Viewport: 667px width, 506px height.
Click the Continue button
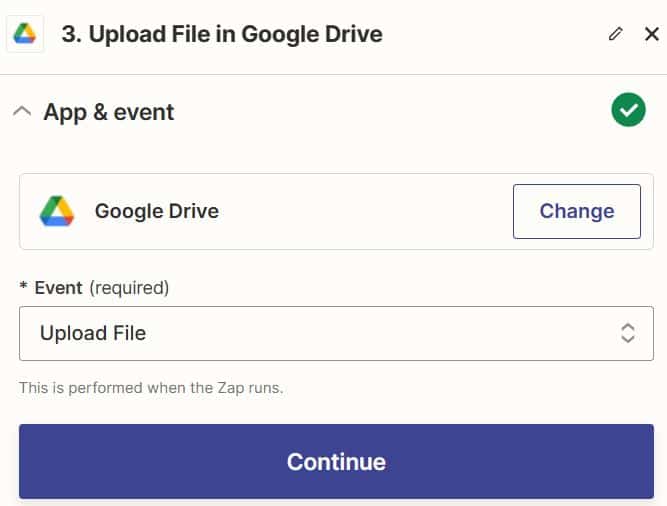[x=336, y=461]
